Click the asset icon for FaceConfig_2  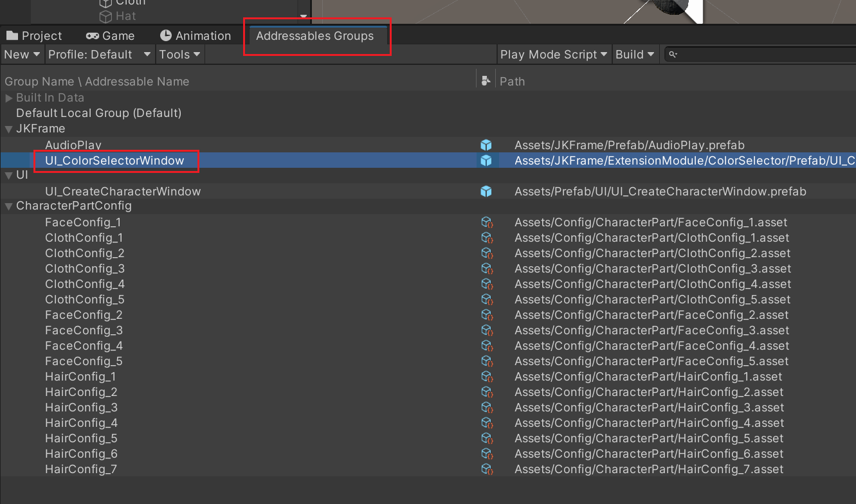click(x=486, y=315)
